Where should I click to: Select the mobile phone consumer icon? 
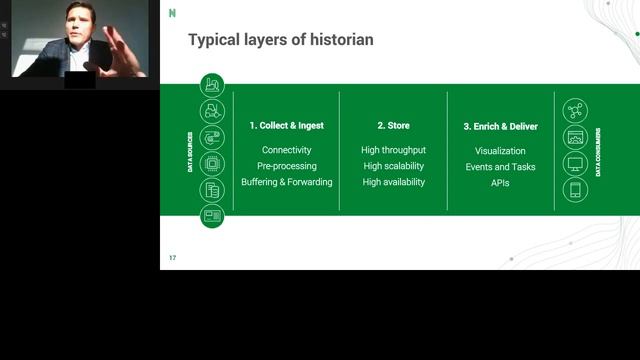575,190
